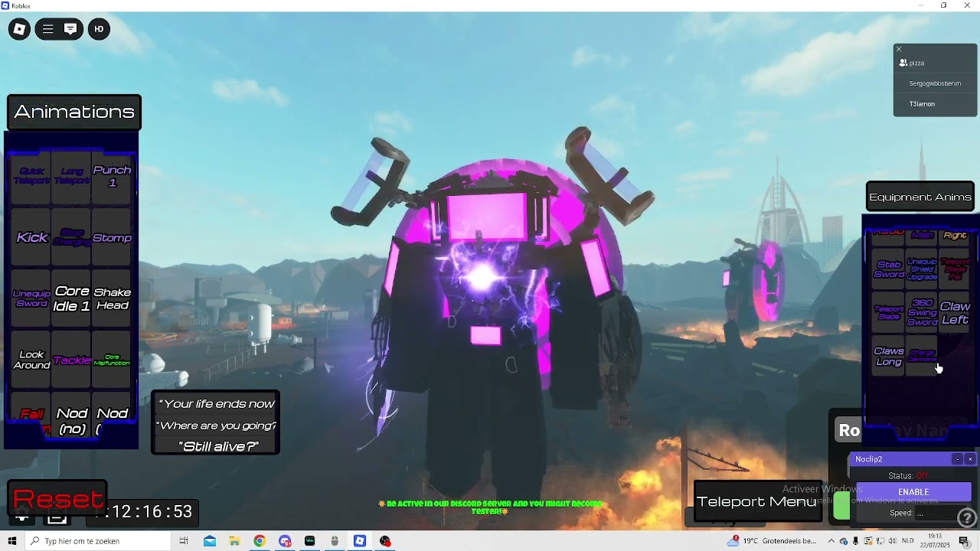
Task: Switch to the Roblox taskbar icon
Action: (x=360, y=541)
